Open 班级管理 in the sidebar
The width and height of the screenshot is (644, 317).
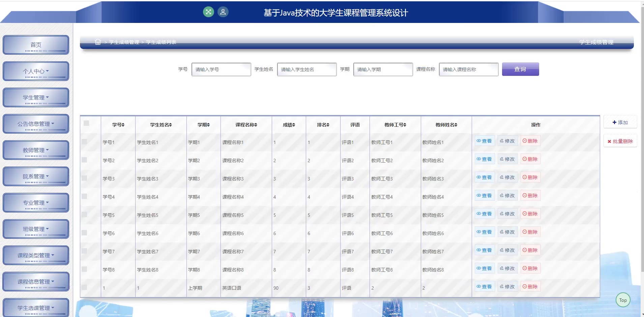(36, 229)
